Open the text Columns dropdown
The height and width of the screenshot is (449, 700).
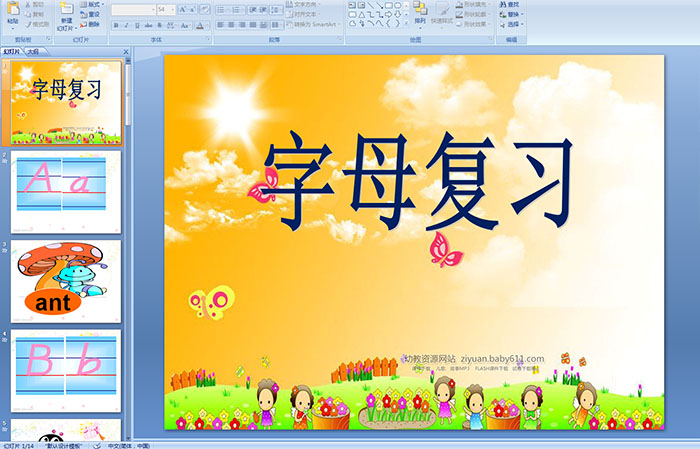click(x=277, y=25)
